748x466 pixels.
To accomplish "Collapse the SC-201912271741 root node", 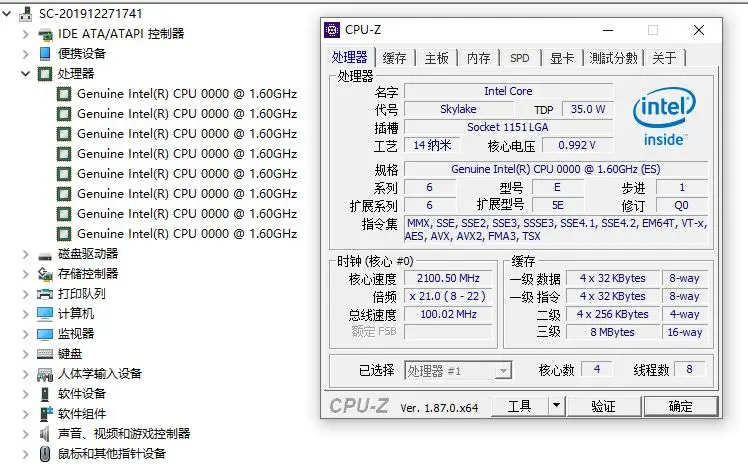I will (x=7, y=14).
